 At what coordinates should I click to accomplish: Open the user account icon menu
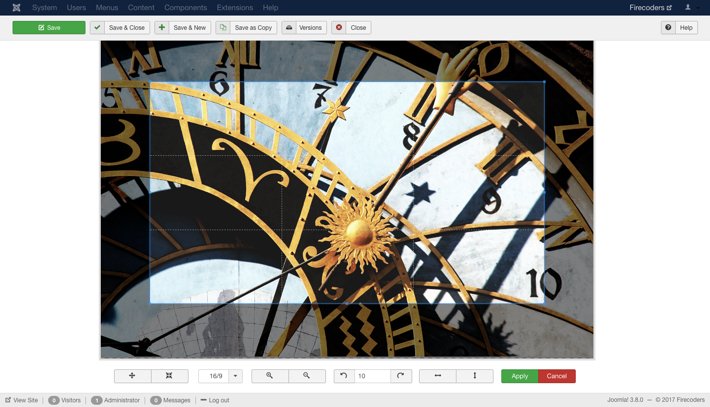(x=690, y=8)
